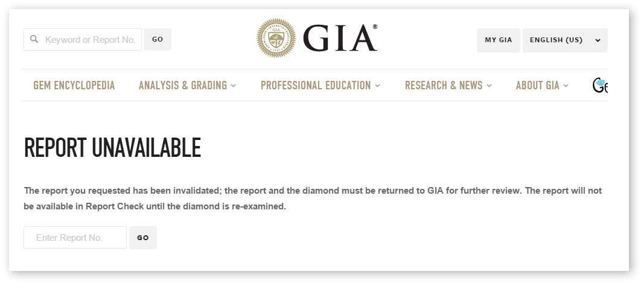This screenshot has height=286, width=644.
Task: Open the ENGLISH (US) language dropdown
Action: coord(565,40)
